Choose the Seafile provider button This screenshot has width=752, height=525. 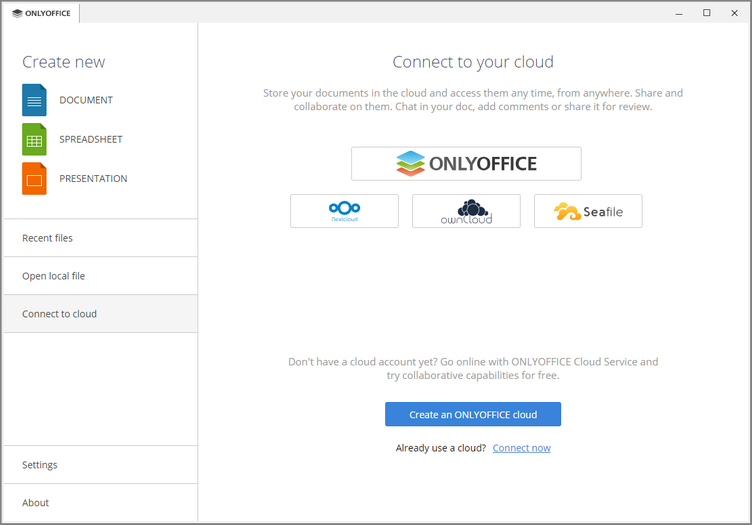588,211
